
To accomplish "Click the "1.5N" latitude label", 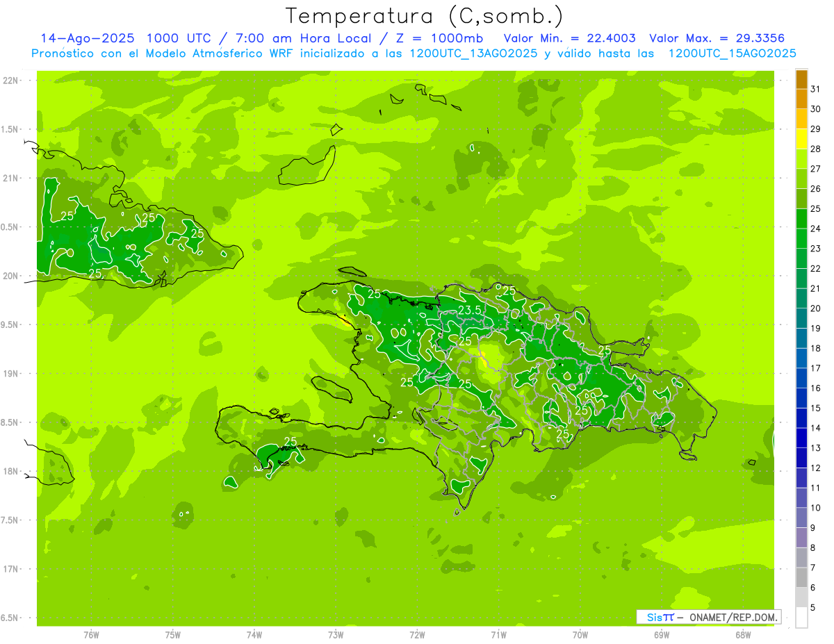I will [x=10, y=129].
